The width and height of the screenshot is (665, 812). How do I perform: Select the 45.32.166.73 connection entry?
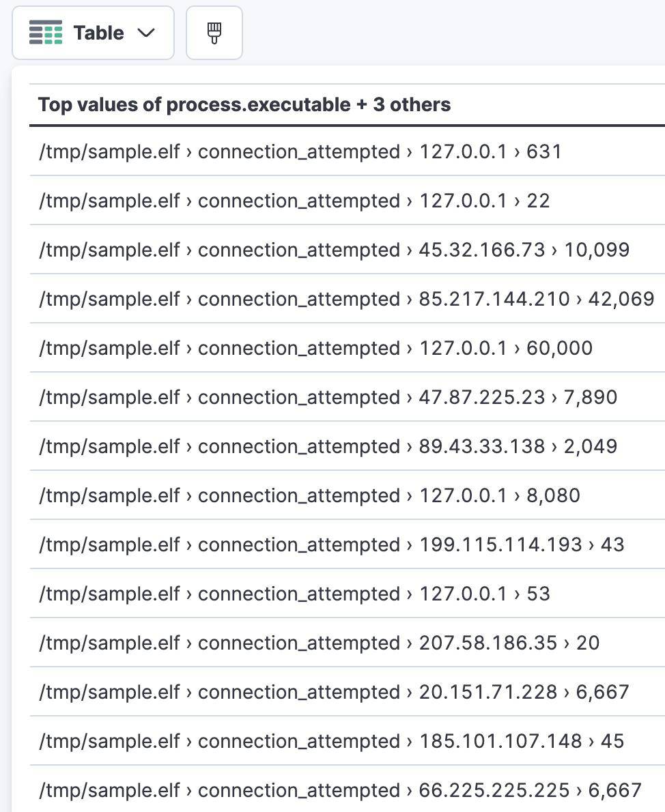pos(335,250)
